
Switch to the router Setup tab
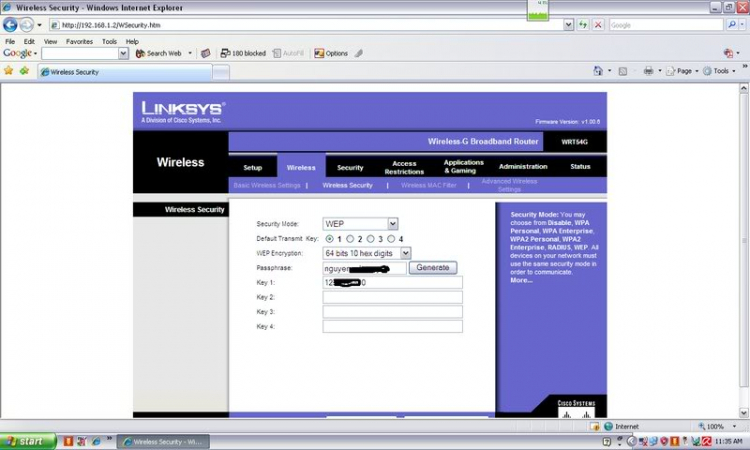[x=253, y=167]
